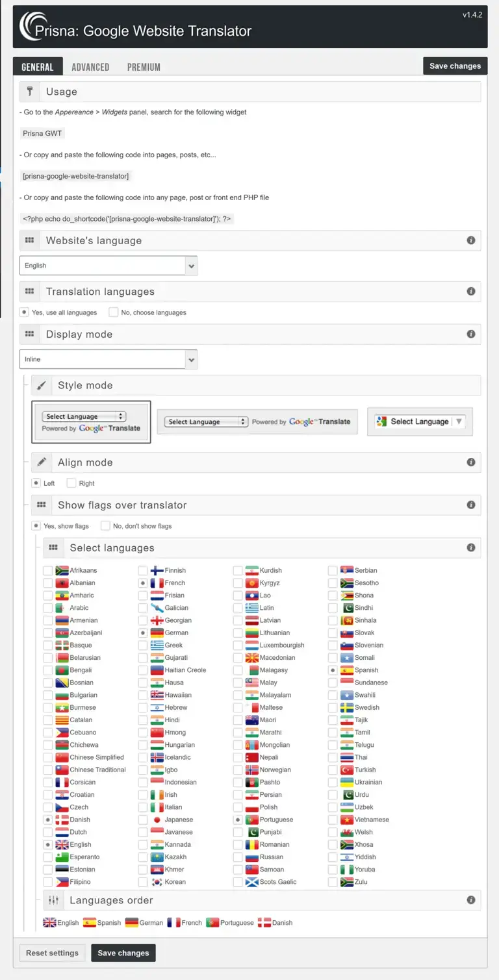Click the Languages order sliders icon

pos(53,900)
